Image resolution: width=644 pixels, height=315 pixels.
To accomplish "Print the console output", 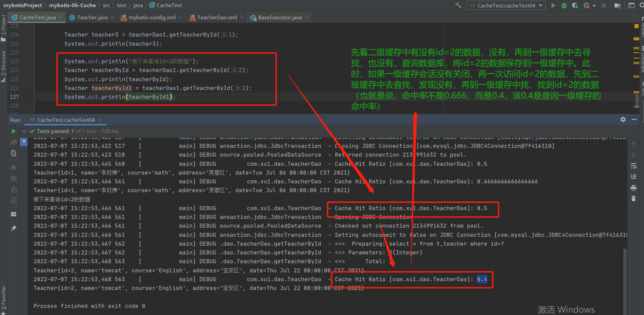I will [x=634, y=188].
